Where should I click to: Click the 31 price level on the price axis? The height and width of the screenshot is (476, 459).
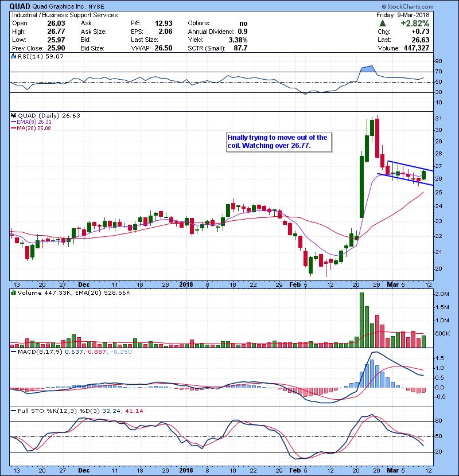click(x=439, y=118)
